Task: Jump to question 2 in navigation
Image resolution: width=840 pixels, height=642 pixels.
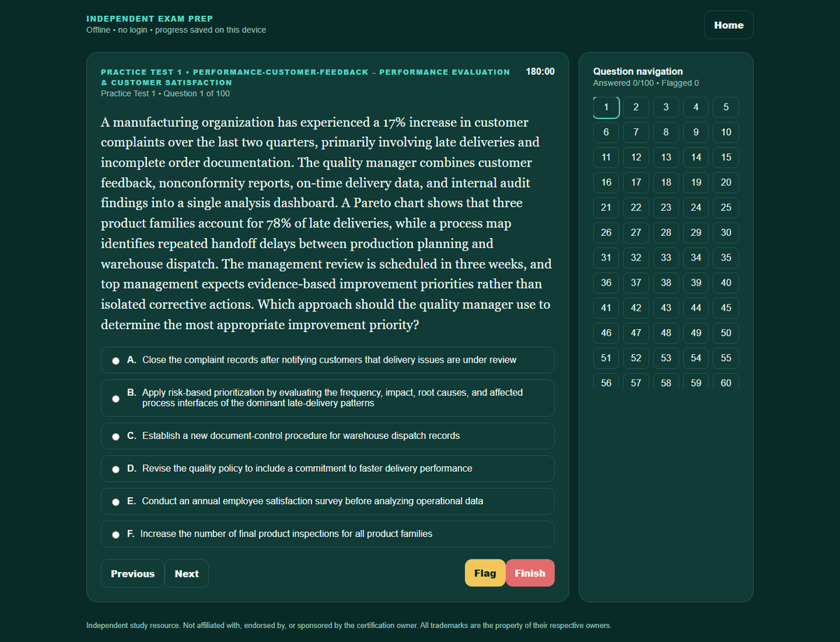Action: point(636,107)
